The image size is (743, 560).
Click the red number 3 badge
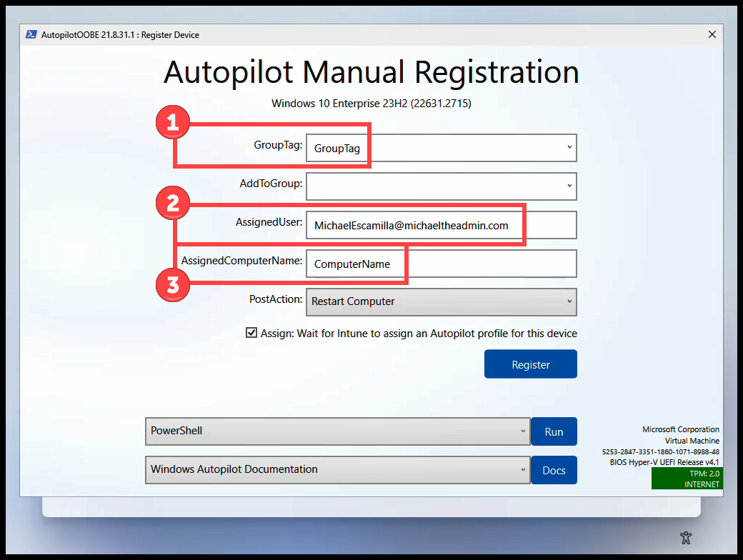coord(172,285)
